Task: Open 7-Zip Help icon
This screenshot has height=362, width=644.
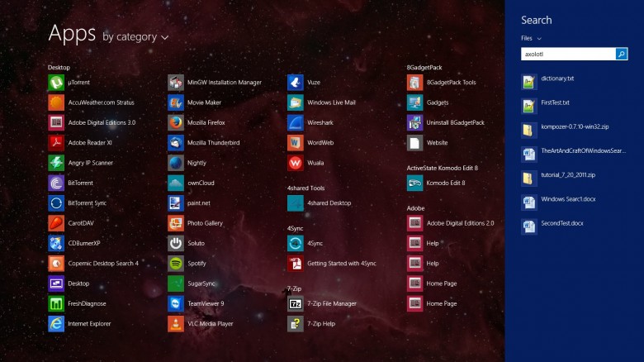Action: (296, 324)
